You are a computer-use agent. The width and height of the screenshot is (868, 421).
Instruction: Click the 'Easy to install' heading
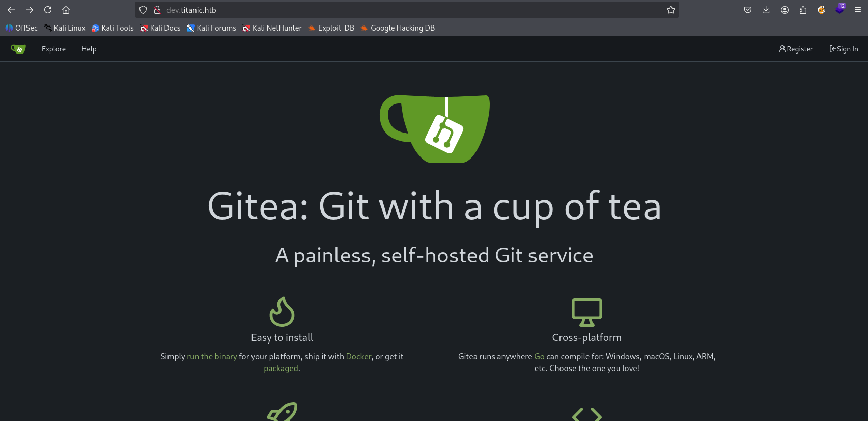pyautogui.click(x=282, y=337)
